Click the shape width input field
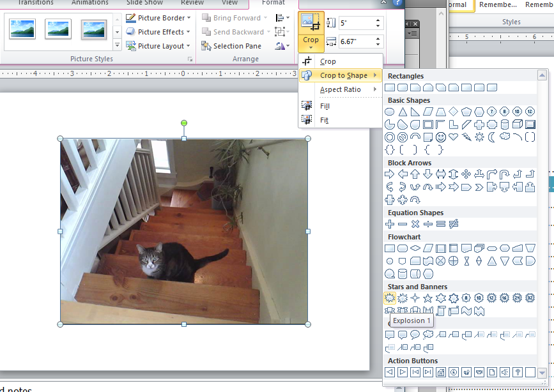The height and width of the screenshot is (392, 554). coord(357,41)
